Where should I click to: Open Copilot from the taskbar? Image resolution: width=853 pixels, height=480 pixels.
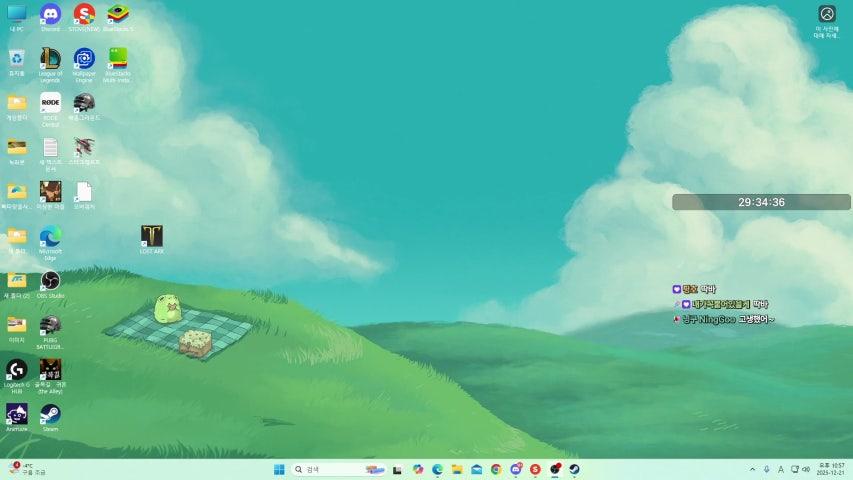pos(418,469)
